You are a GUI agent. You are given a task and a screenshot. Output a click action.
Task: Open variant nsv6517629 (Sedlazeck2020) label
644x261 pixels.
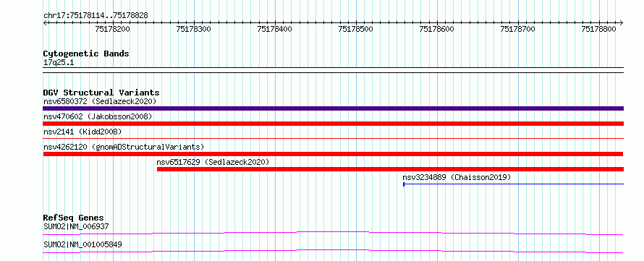point(213,162)
